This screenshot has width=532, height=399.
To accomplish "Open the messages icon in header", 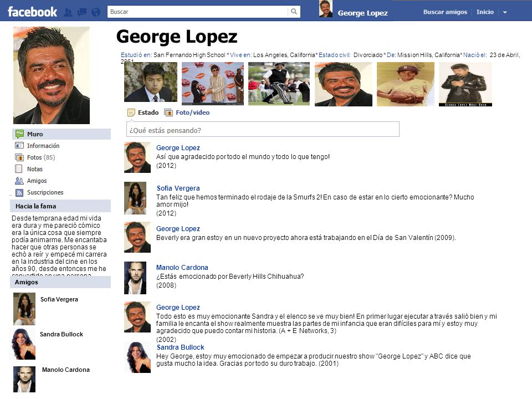I will coord(82,13).
